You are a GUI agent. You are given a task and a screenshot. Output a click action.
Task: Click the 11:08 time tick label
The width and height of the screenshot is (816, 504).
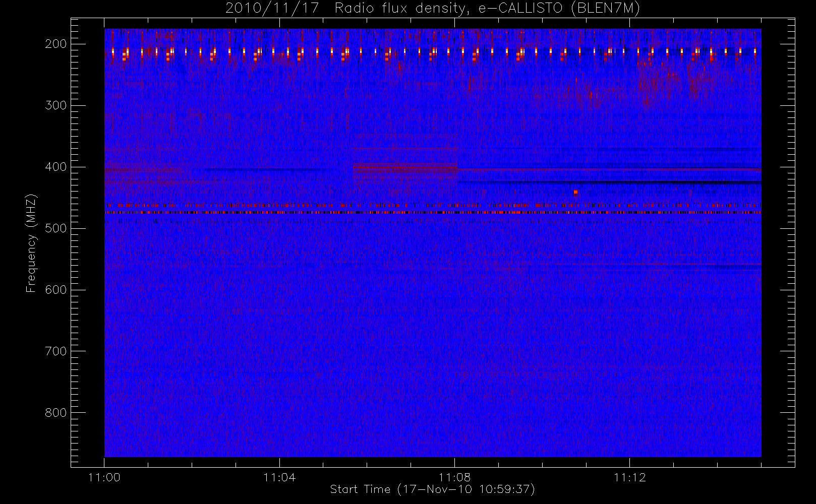(454, 477)
